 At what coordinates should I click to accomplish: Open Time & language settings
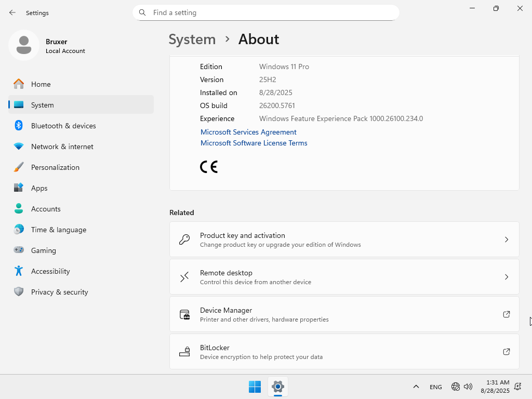(59, 230)
